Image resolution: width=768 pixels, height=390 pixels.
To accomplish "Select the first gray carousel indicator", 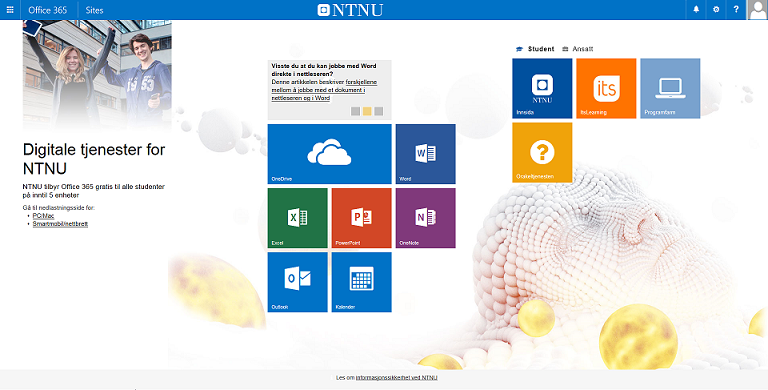I will click(x=356, y=112).
